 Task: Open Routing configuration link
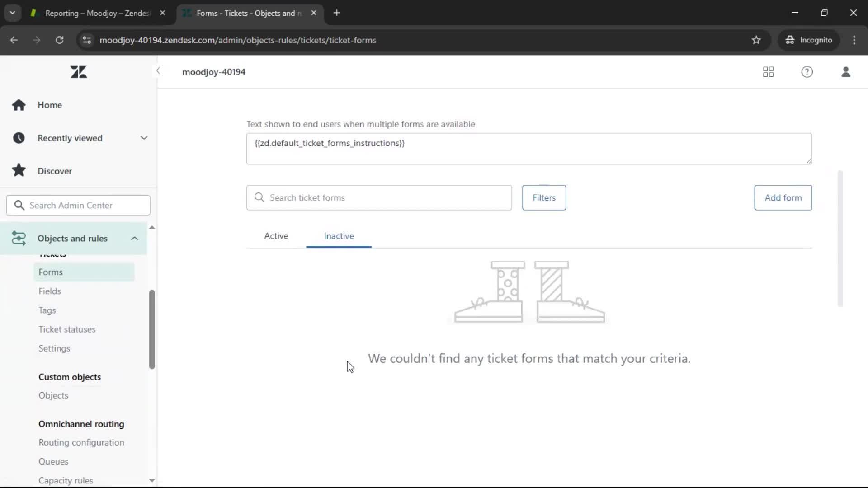pos(81,442)
